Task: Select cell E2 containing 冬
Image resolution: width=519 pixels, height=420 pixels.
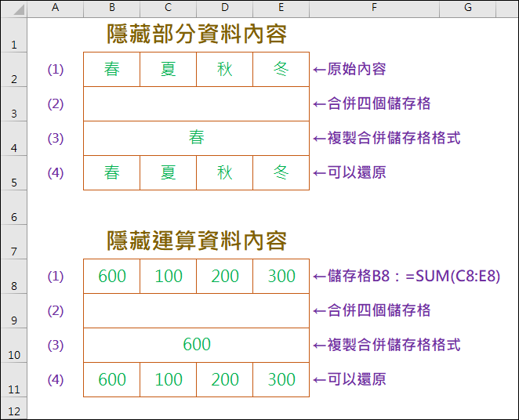Action: [281, 70]
